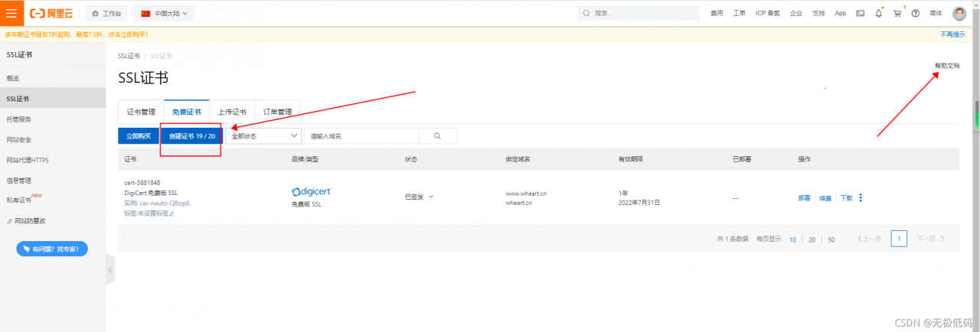Image resolution: width=980 pixels, height=332 pixels.
Task: Select SSL证书 in the sidebar
Action: pyautogui.click(x=53, y=99)
